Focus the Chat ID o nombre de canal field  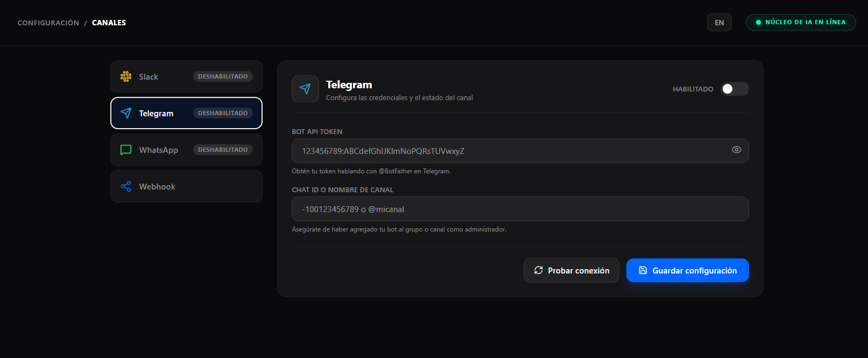(x=520, y=209)
